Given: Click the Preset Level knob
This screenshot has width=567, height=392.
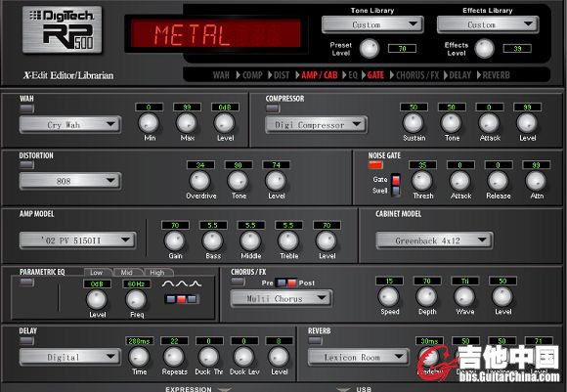Looking at the screenshot, I should coord(370,49).
